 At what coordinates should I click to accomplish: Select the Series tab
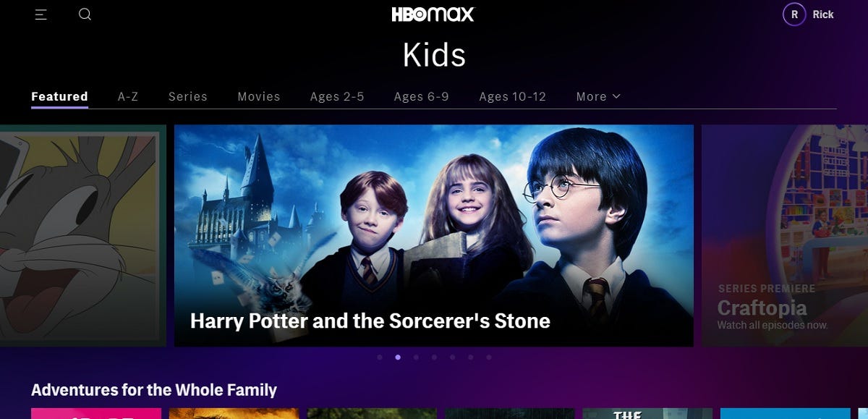188,96
